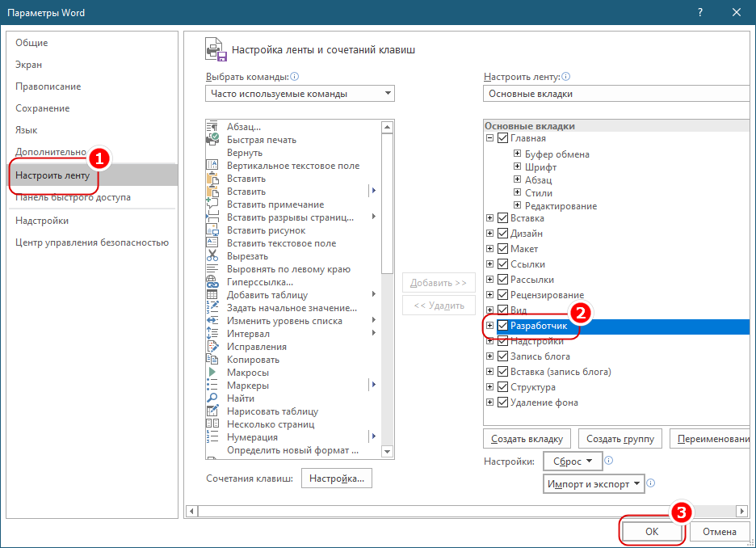This screenshot has width=756, height=548.
Task: Expand the Стили group
Action: (518, 192)
